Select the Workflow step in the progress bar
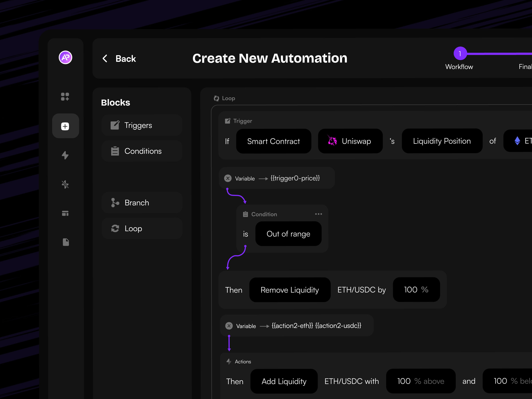The width and height of the screenshot is (532, 399). pyautogui.click(x=459, y=67)
